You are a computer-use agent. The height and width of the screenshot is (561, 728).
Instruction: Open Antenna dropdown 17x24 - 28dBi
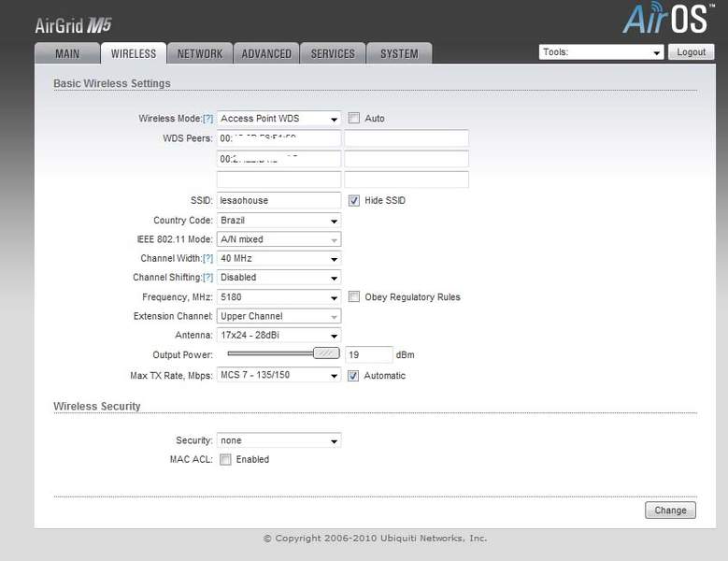click(278, 335)
